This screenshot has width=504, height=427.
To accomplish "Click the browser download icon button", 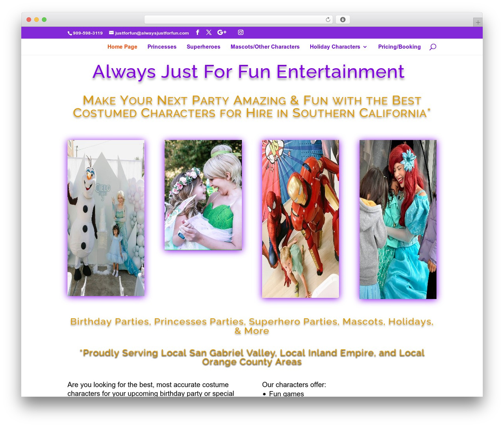I will pos(343,19).
